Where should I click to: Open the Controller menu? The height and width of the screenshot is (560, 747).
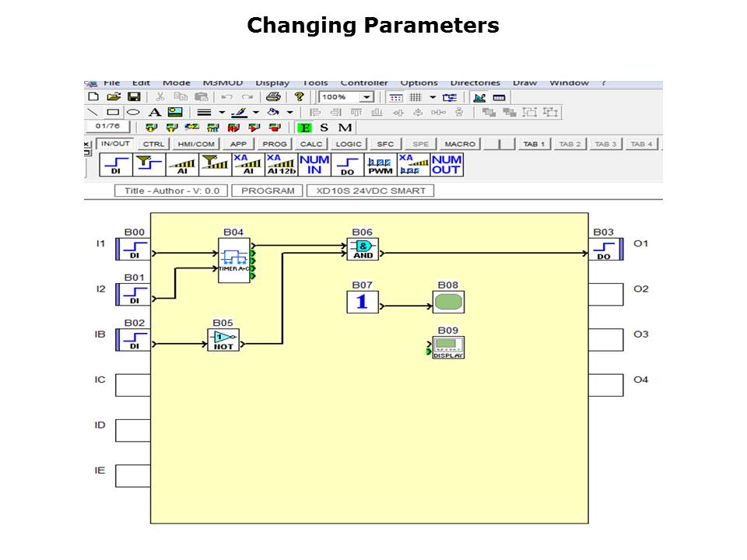coord(364,83)
